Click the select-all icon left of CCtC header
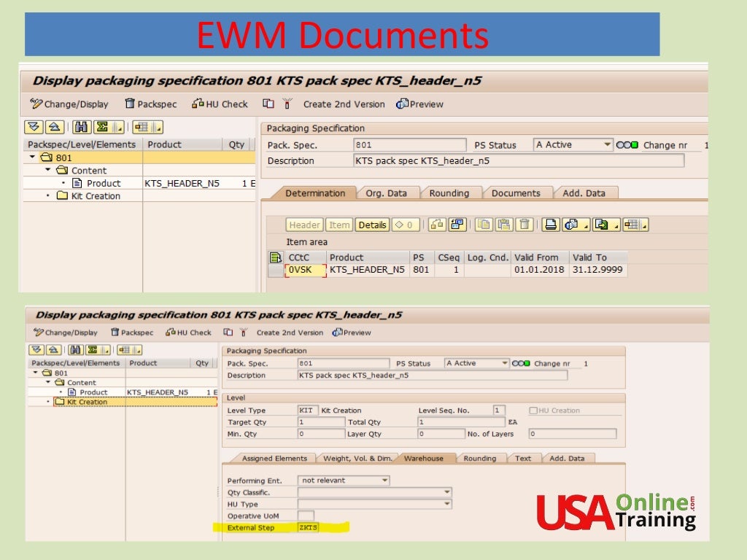Screen dimensions: 747x560 pos(275,257)
